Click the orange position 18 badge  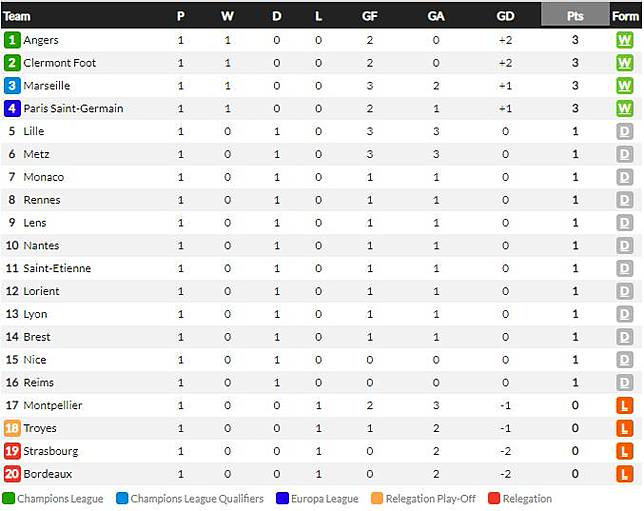(12, 428)
